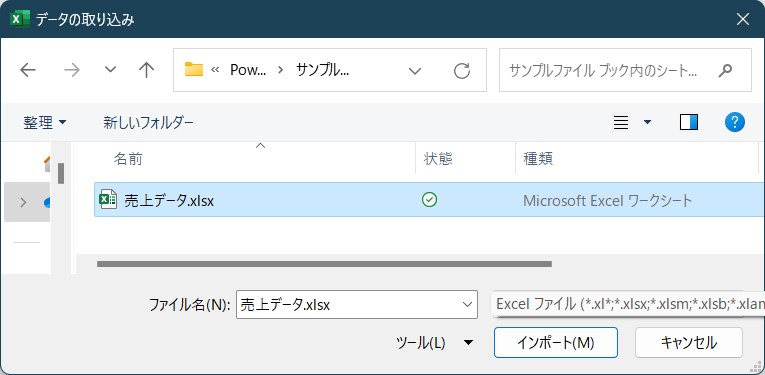Click the folder icon in the address bar

coord(194,70)
